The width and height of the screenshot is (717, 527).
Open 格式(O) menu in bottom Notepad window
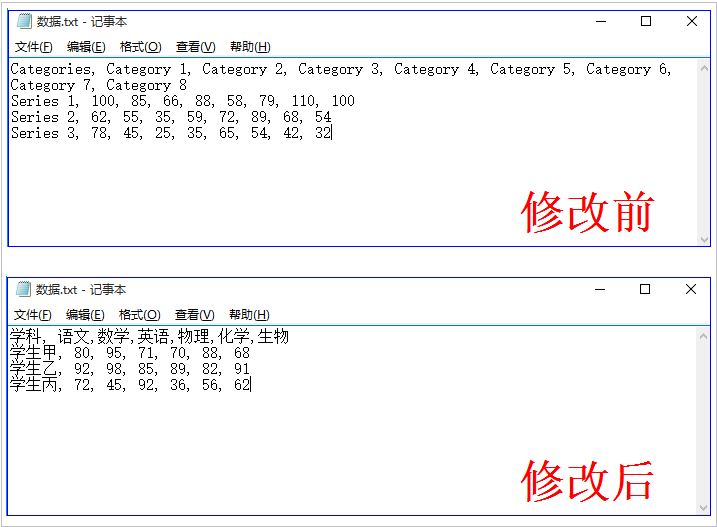tap(139, 315)
